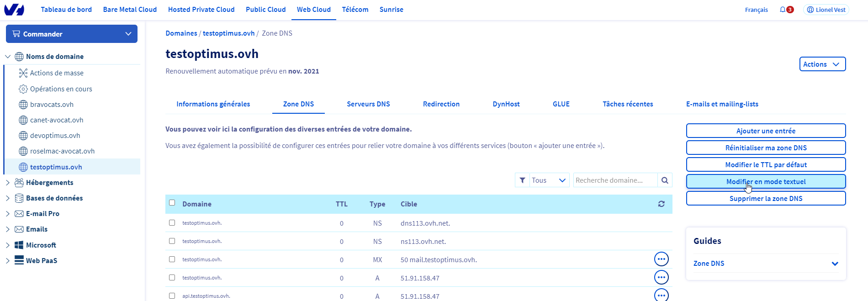Image resolution: width=868 pixels, height=301 pixels.
Task: Open the notifications bell icon
Action: click(x=783, y=10)
